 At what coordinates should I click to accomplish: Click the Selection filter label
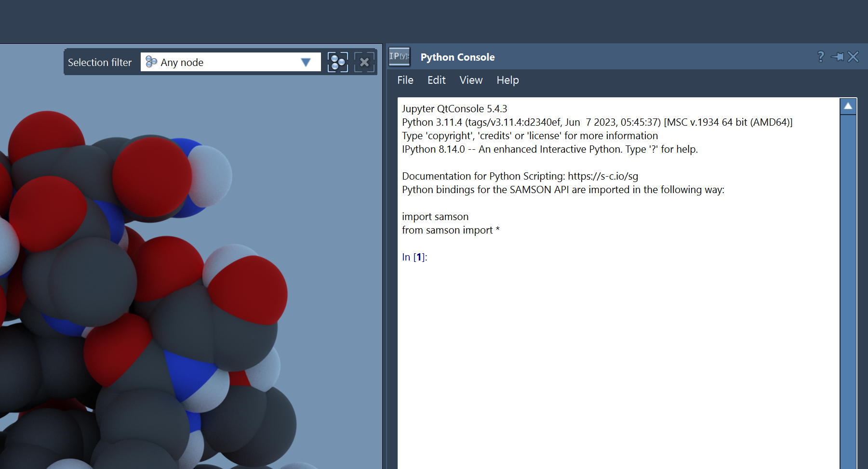pyautogui.click(x=100, y=62)
